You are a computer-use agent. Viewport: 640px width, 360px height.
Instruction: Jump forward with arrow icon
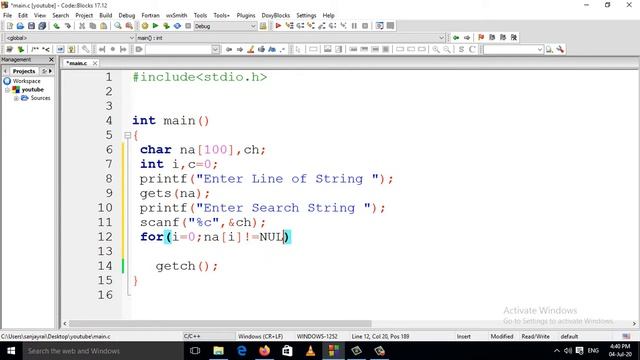point(467,38)
